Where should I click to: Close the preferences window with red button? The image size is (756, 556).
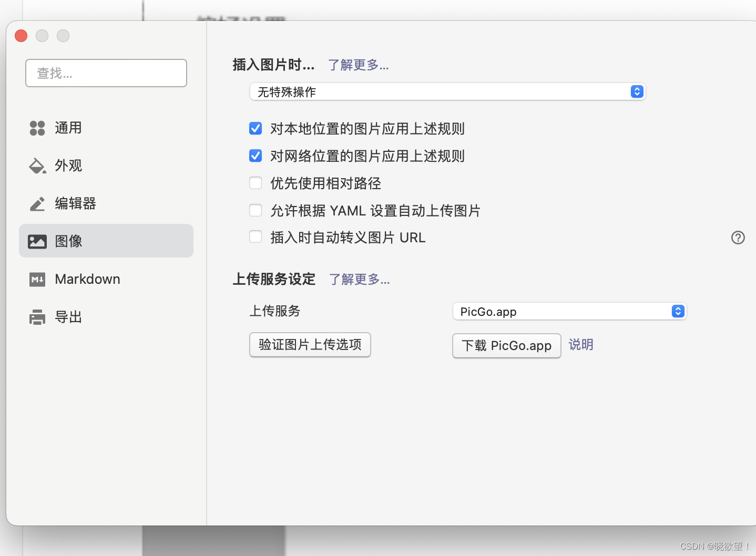(21, 36)
